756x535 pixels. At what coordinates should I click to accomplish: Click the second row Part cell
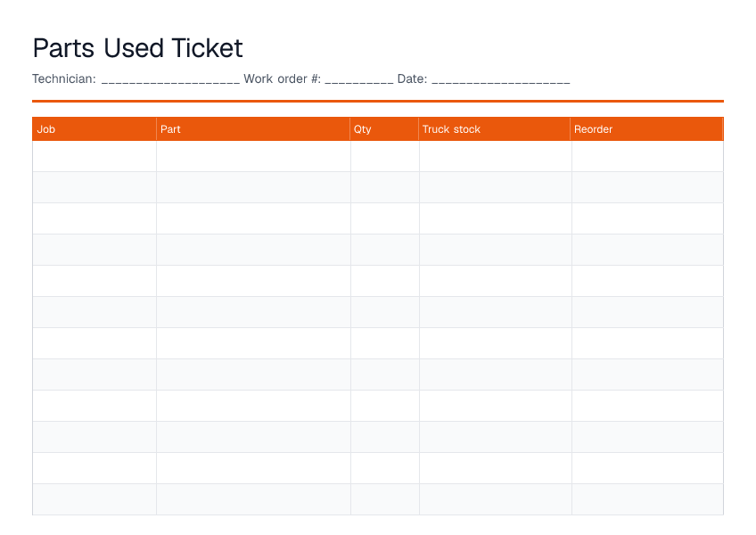(253, 187)
